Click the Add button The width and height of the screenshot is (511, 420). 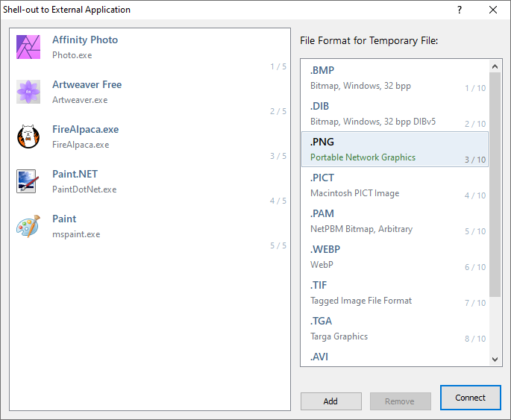[330, 401]
